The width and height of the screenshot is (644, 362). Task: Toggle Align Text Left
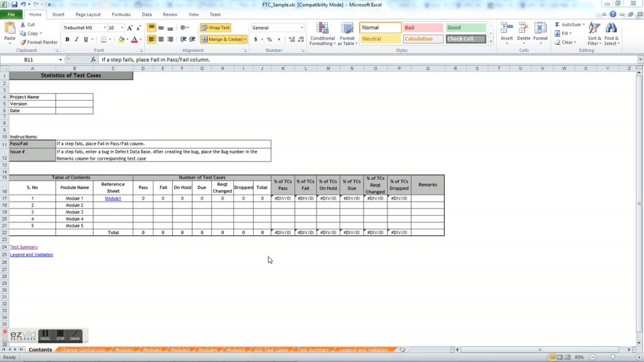click(x=152, y=40)
